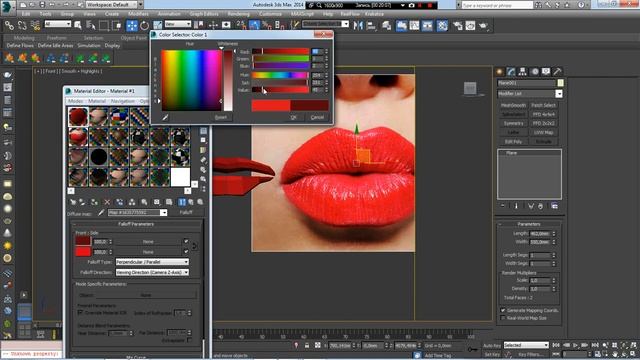Image resolution: width=640 pixels, height=360 pixels.
Task: Click the MeshSmooth modifier button
Action: pyautogui.click(x=513, y=105)
